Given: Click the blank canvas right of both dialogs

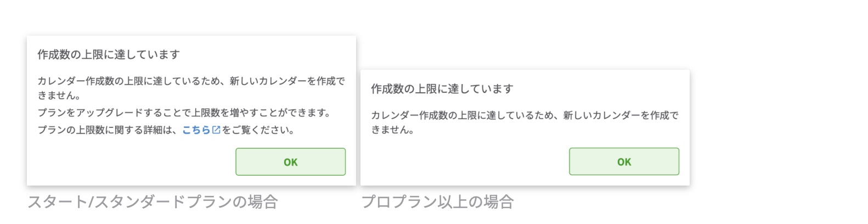Looking at the screenshot, I should click(779, 110).
